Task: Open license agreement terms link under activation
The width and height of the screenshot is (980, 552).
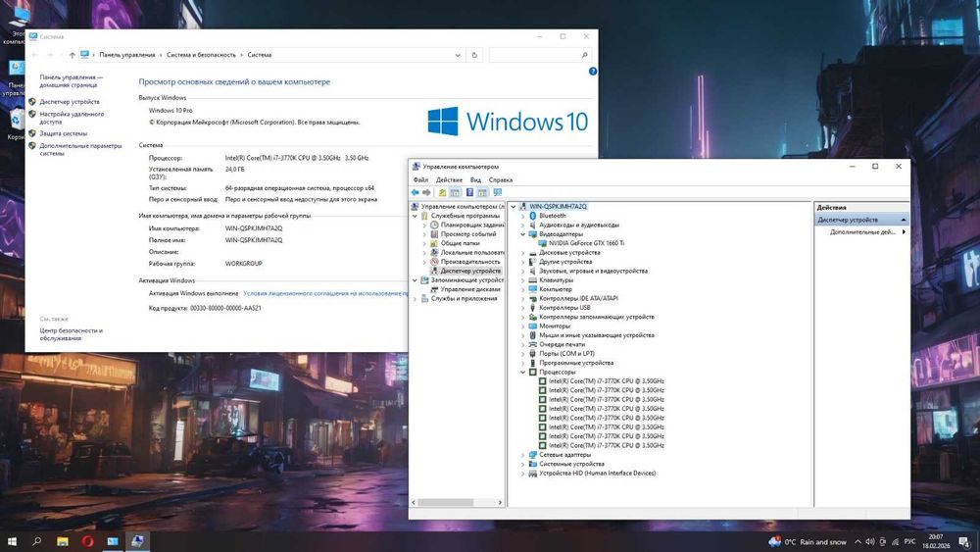Action: click(x=325, y=293)
